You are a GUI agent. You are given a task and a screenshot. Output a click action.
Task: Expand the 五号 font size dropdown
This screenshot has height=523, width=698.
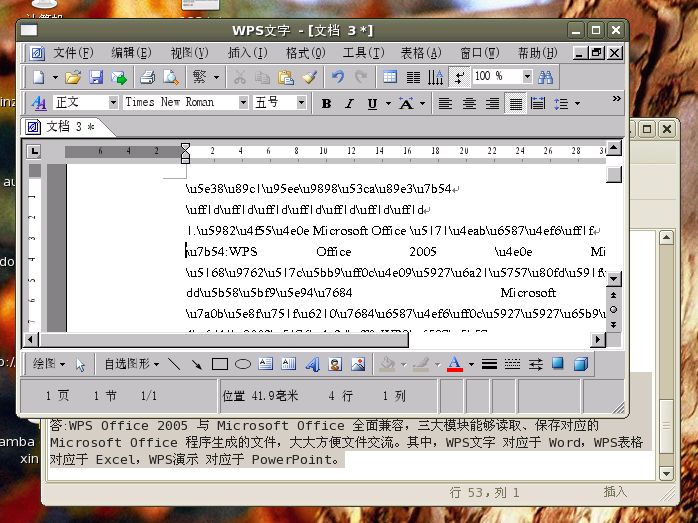(301, 102)
